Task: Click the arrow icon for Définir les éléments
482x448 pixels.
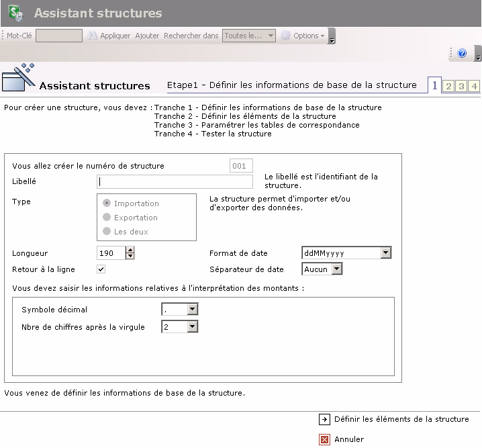Action: (x=324, y=419)
